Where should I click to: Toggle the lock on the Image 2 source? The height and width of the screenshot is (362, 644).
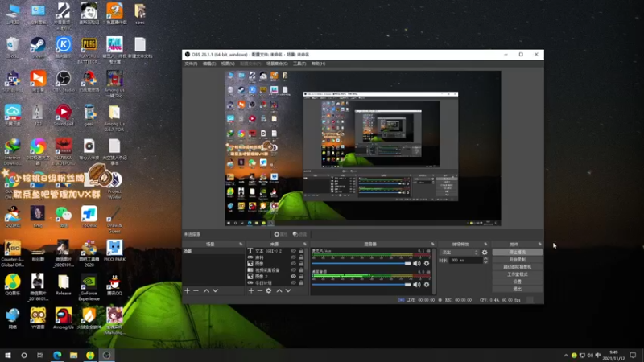(x=301, y=276)
